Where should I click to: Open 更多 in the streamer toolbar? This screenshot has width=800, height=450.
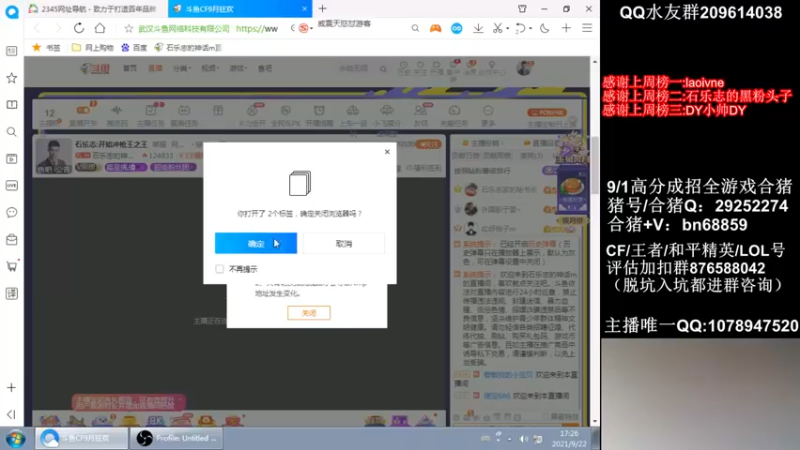click(488, 115)
